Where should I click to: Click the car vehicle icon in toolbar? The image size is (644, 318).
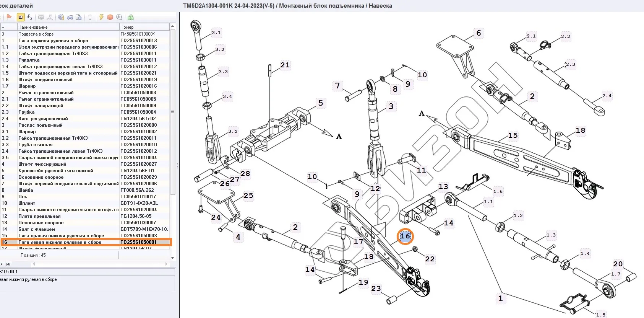[70, 17]
